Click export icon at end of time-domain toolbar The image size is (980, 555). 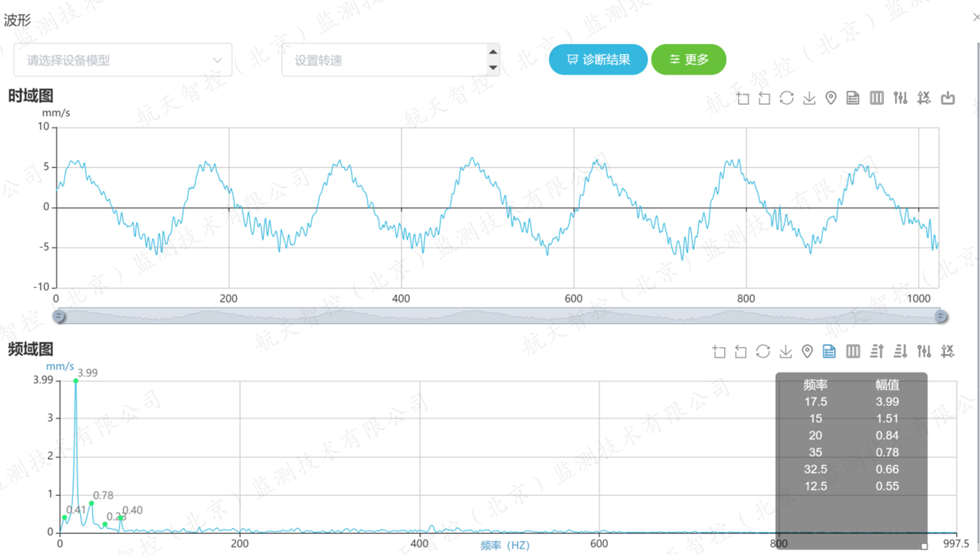pos(948,98)
